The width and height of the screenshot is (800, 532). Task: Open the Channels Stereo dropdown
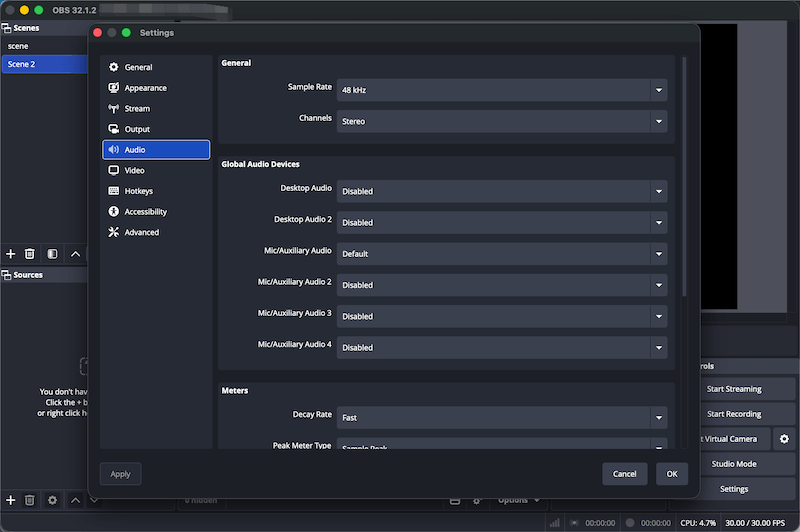pyautogui.click(x=502, y=121)
